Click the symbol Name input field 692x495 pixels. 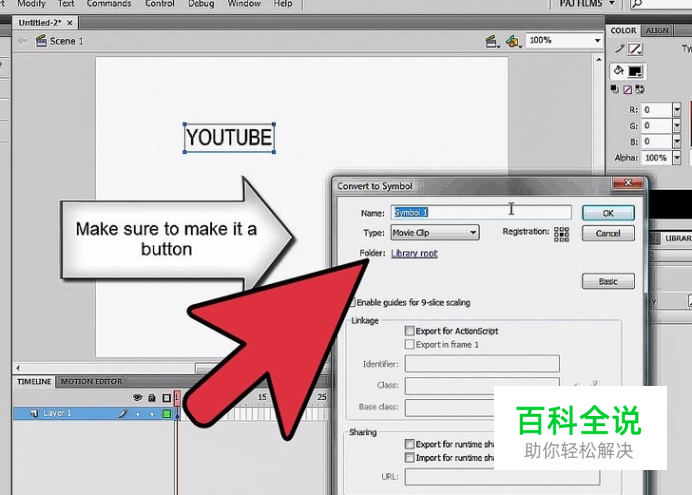(x=481, y=213)
